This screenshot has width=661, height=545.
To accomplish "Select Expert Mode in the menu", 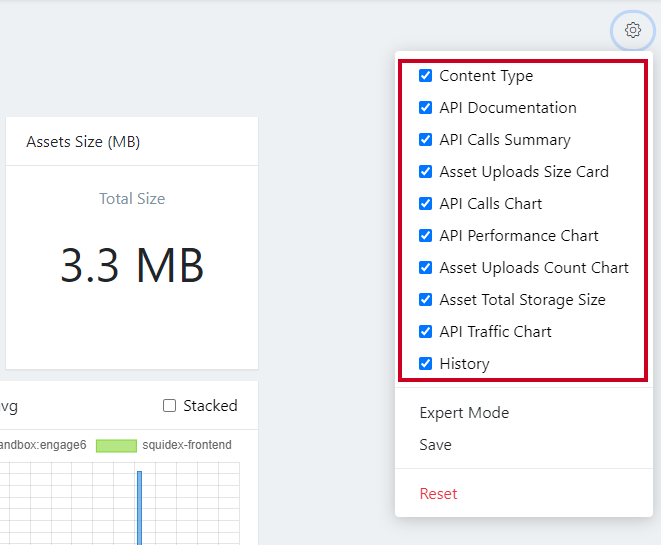I will 464,413.
